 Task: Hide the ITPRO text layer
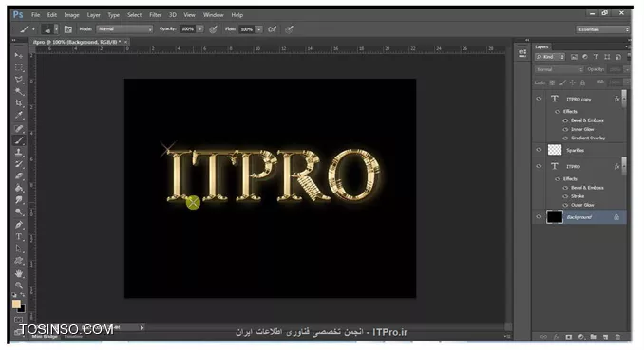pos(539,166)
